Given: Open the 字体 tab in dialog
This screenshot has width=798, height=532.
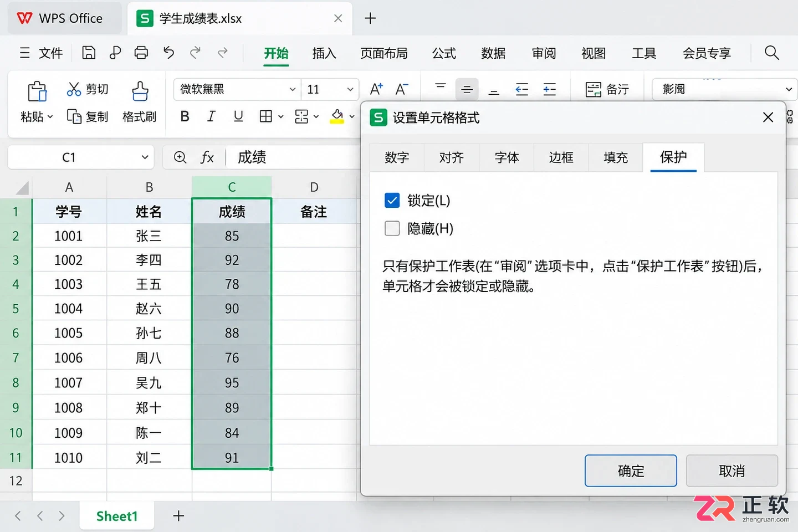Looking at the screenshot, I should pyautogui.click(x=507, y=157).
